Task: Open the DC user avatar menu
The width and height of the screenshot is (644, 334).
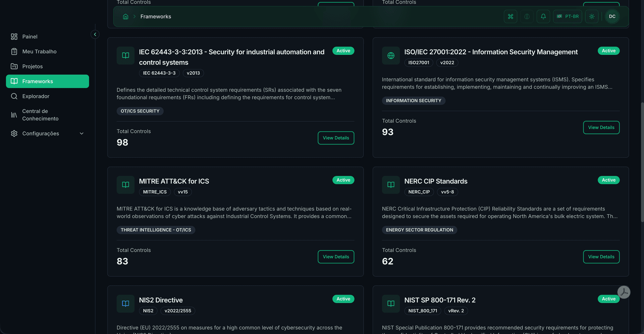Action: click(x=612, y=16)
